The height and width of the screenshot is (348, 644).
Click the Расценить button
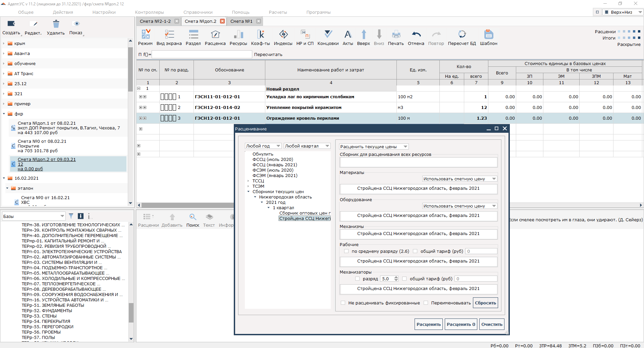click(x=429, y=324)
